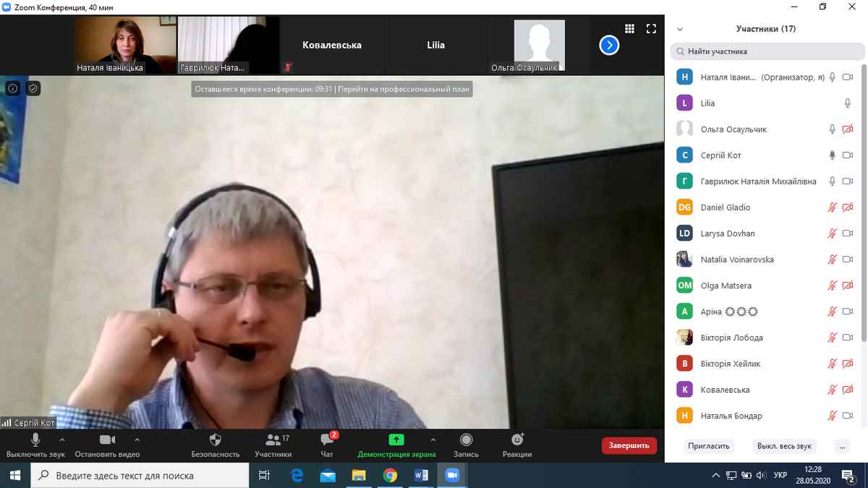
Task: Open the more options (…) participants menu
Action: 841,446
